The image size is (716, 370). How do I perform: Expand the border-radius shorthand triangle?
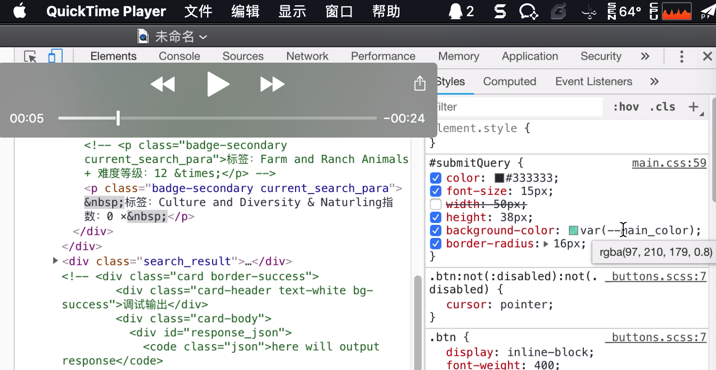click(x=546, y=244)
